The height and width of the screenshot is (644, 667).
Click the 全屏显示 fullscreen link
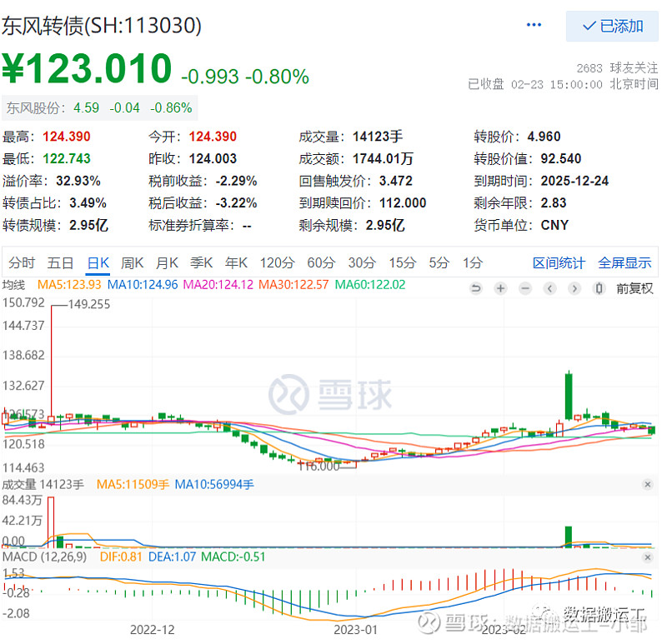tap(624, 262)
